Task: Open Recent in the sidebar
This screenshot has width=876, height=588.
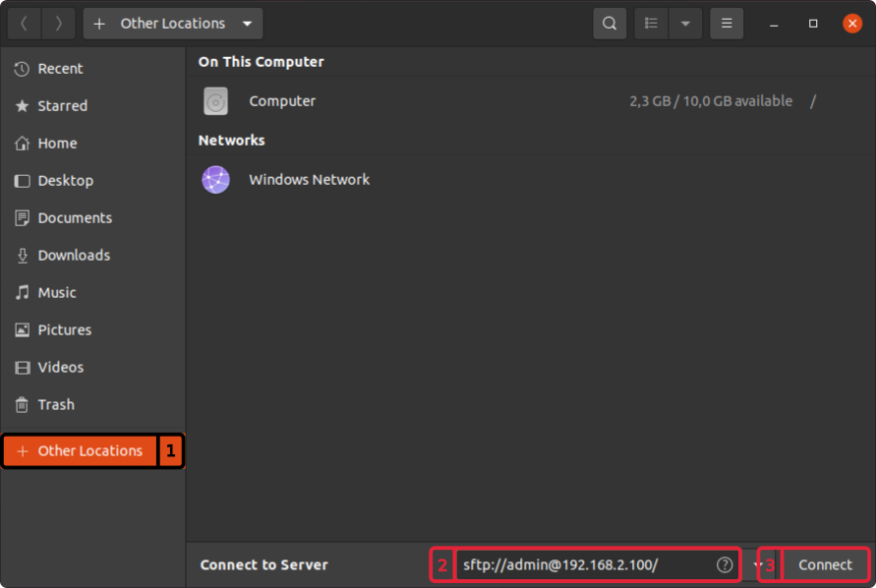Action: pos(92,69)
